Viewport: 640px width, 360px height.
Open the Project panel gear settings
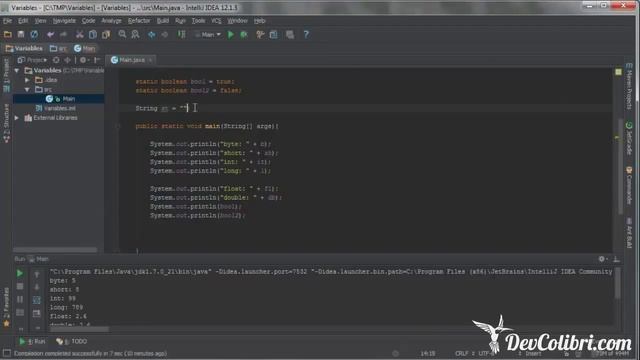[84, 60]
